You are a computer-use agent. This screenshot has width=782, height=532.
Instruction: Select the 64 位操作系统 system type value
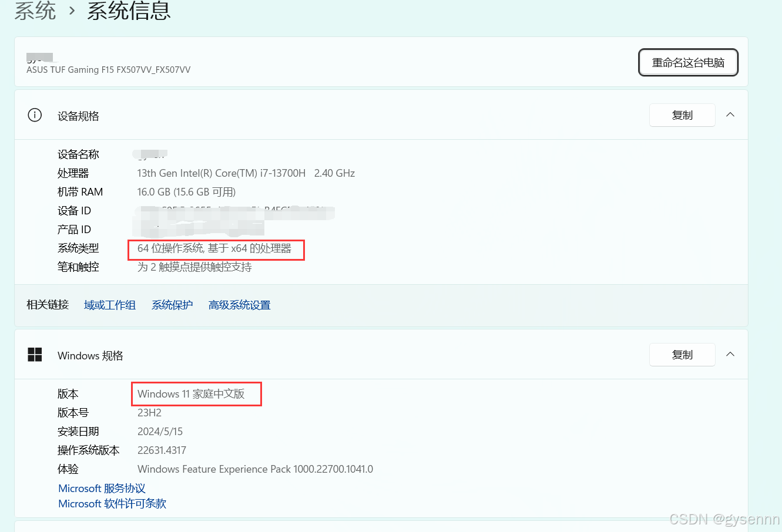coord(214,248)
